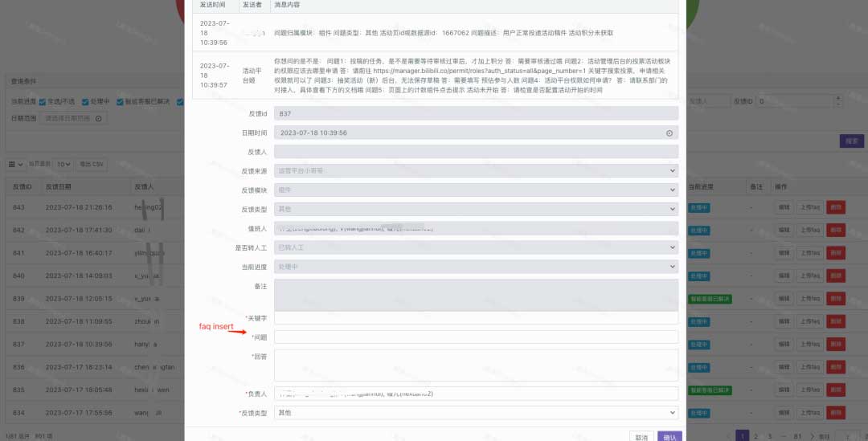
Task: Click the clock icon in 日期时间 field
Action: point(669,133)
